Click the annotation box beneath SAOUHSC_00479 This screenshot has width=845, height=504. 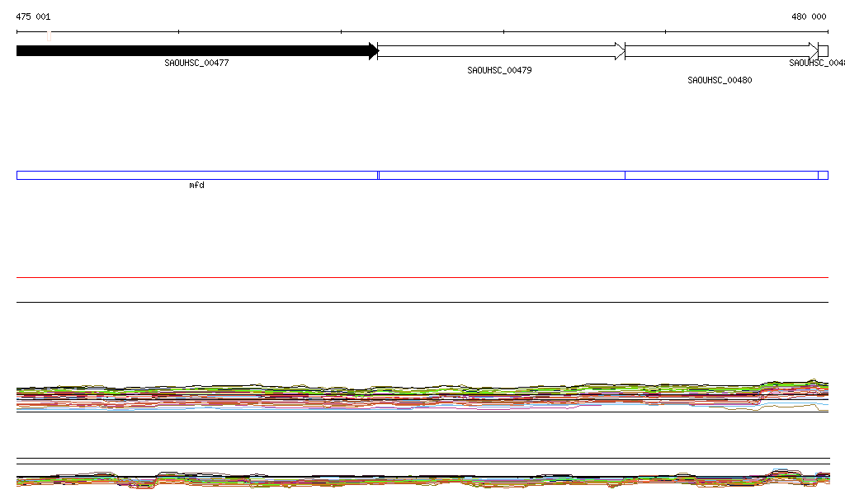point(501,175)
